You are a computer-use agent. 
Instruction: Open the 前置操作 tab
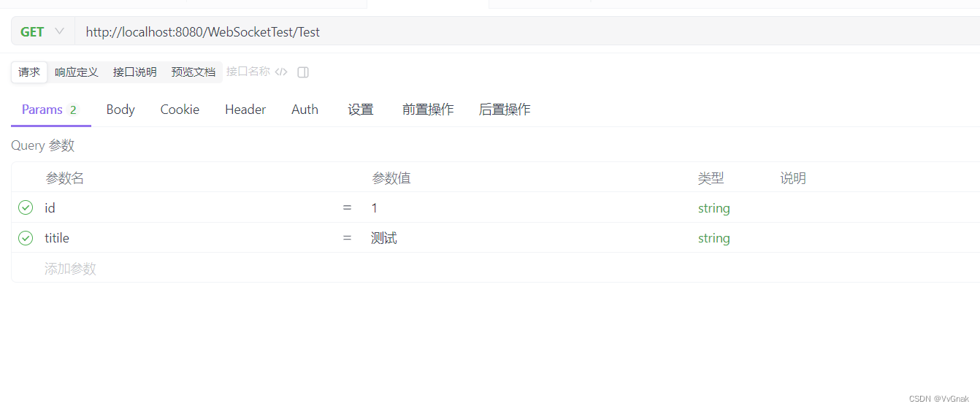pyautogui.click(x=428, y=110)
